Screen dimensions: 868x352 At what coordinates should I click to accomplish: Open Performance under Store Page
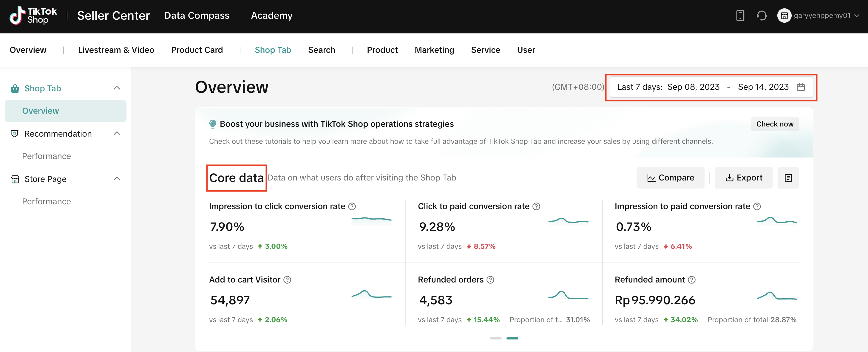[x=47, y=201]
